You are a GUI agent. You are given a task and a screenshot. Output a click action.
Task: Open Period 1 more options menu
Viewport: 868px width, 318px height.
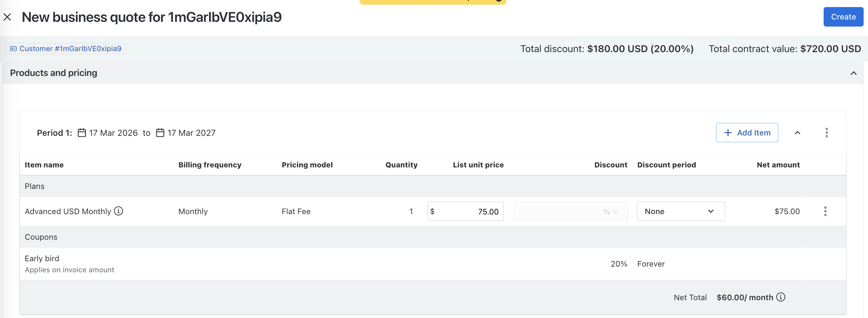(826, 133)
